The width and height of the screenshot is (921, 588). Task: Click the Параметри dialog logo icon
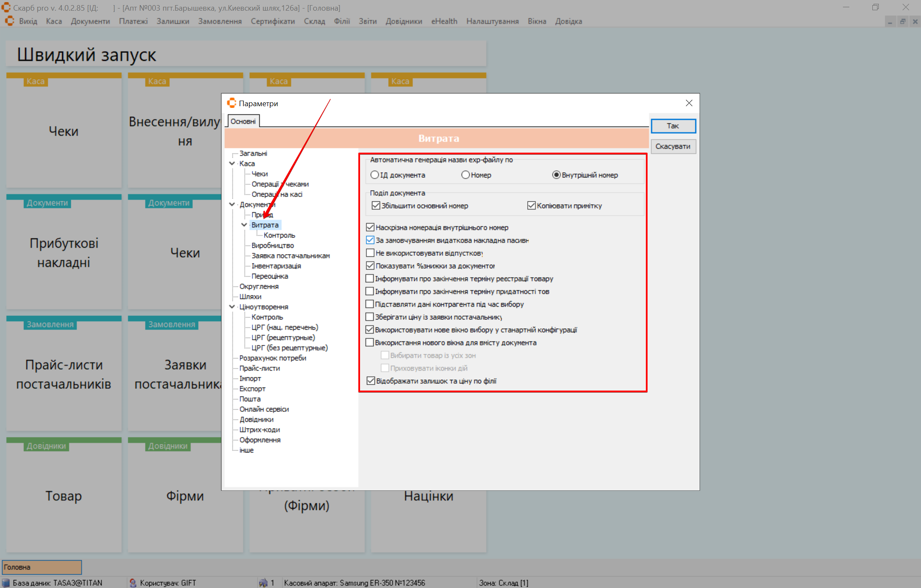(232, 103)
